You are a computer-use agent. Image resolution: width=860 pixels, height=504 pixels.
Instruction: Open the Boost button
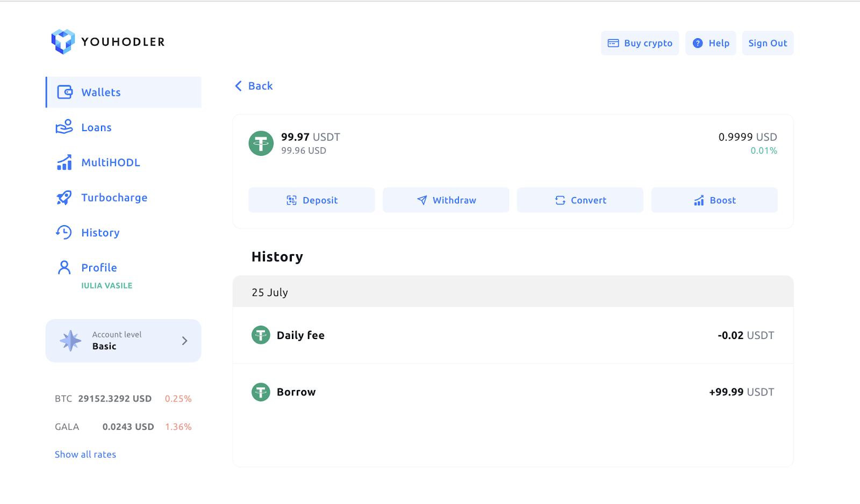click(x=714, y=200)
